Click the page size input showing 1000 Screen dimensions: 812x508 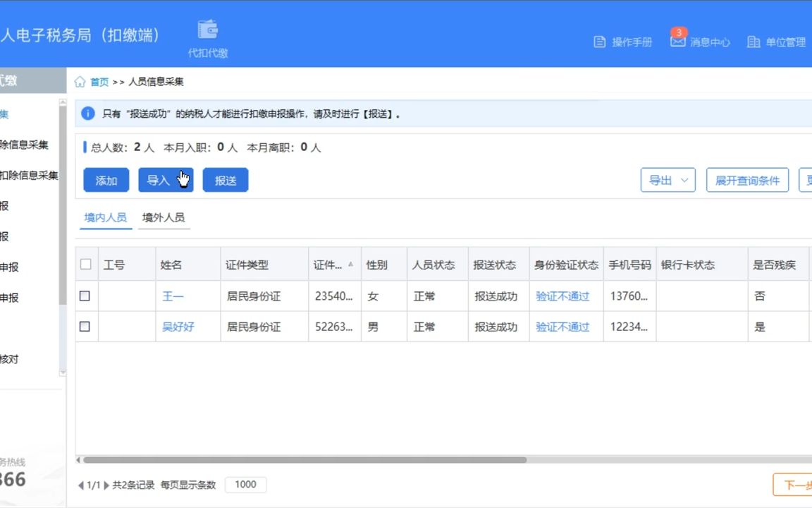pos(245,485)
